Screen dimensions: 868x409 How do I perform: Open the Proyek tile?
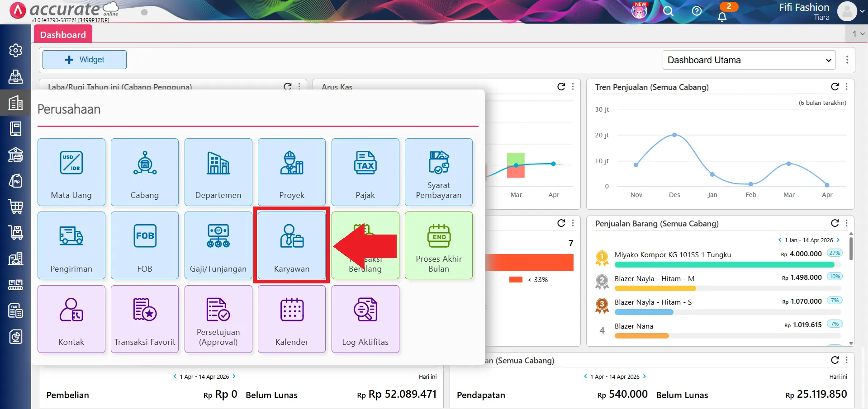point(292,172)
